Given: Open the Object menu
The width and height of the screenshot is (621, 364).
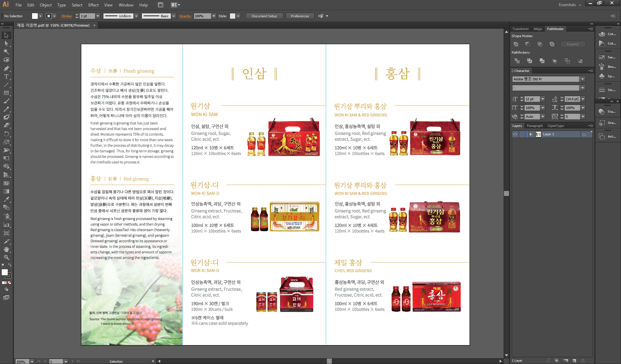Looking at the screenshot, I should [x=46, y=5].
